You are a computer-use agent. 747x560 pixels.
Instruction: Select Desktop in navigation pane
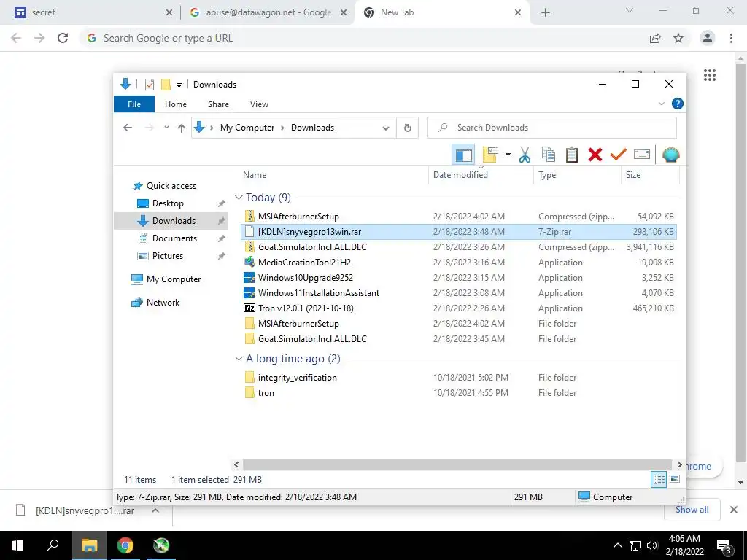(x=168, y=203)
